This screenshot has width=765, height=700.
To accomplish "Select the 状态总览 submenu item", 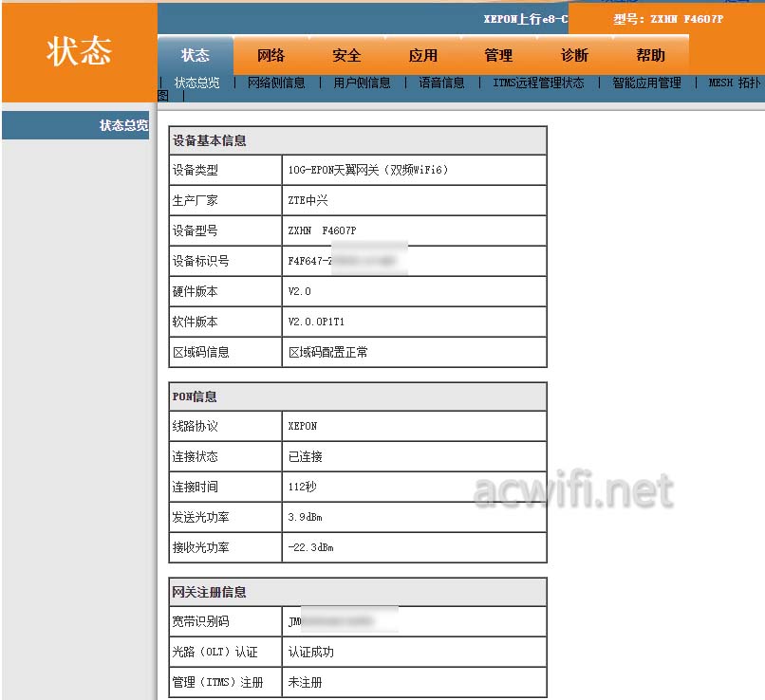I will click(x=197, y=83).
